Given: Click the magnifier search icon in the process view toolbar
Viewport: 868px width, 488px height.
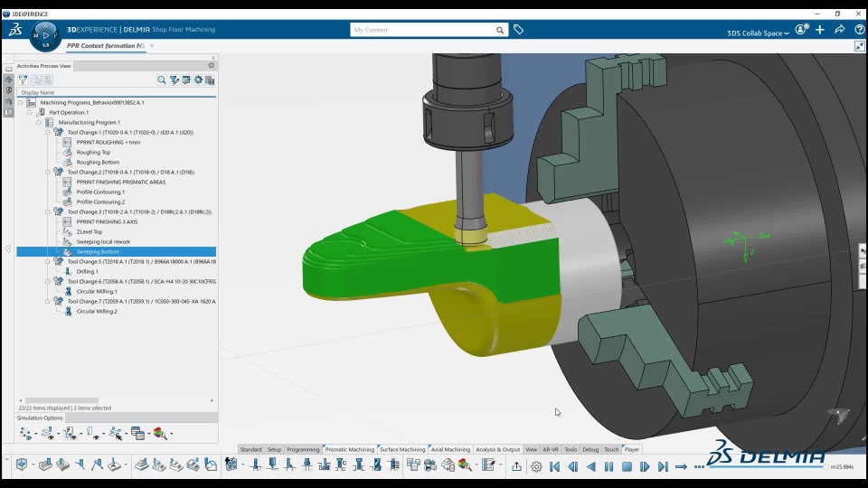Looking at the screenshot, I should [162, 80].
